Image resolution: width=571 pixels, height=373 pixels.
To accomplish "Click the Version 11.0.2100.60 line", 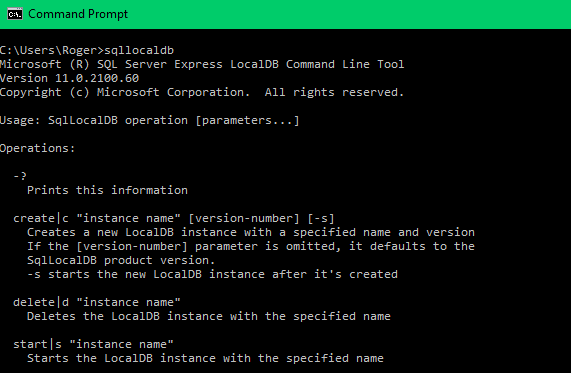I will click(70, 78).
